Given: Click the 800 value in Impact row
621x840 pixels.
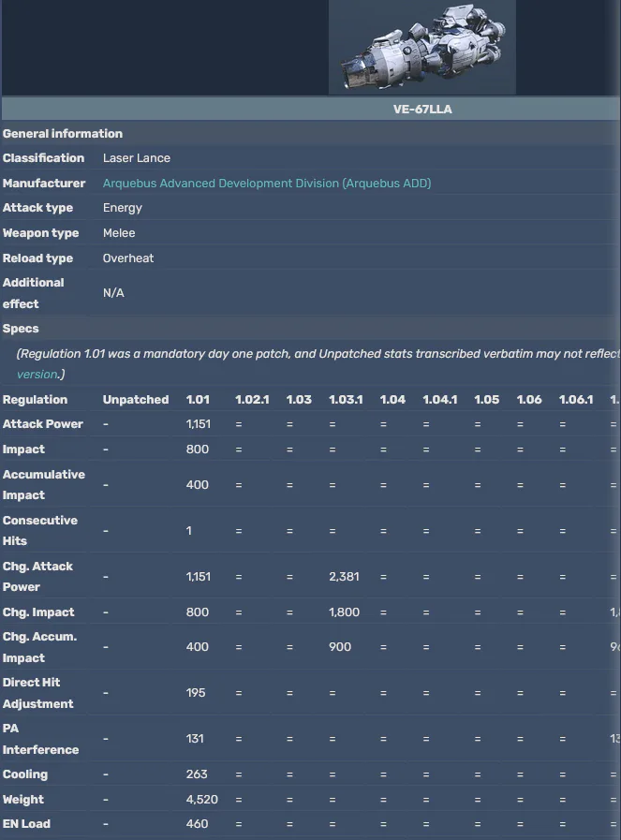Looking at the screenshot, I should [x=198, y=449].
